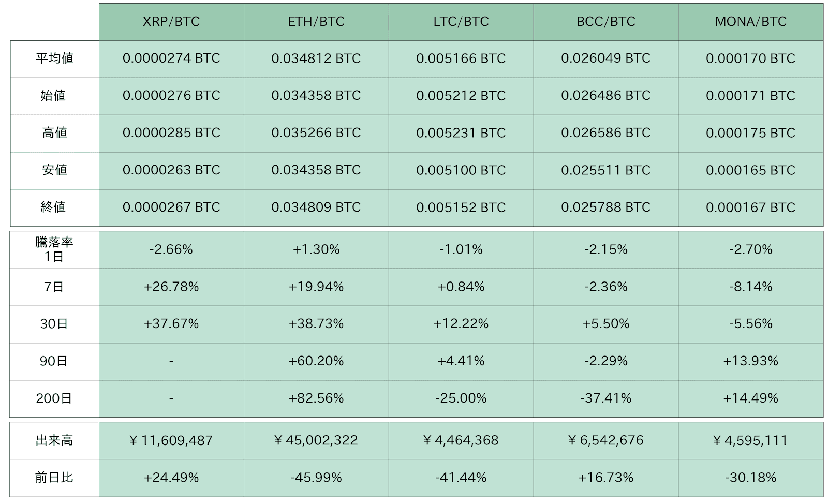The height and width of the screenshot is (504, 828).
Task: Click the 200日 row label
Action: tap(54, 398)
